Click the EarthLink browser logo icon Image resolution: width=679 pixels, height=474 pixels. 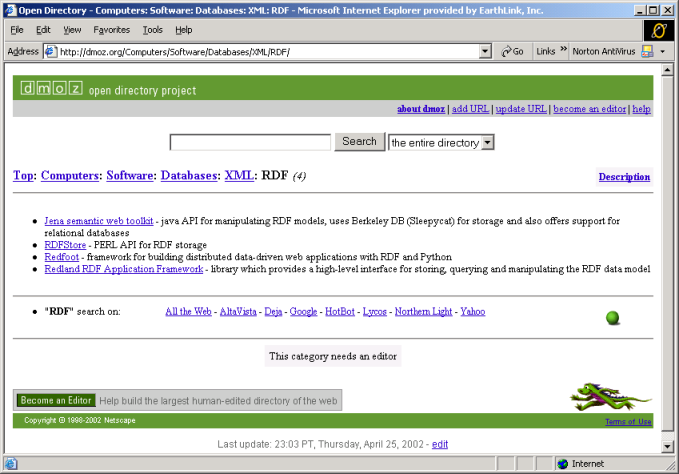coord(657,31)
